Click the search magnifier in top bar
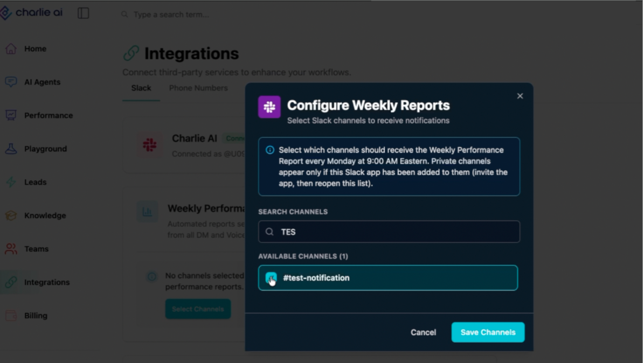Image resolution: width=644 pixels, height=363 pixels. coord(124,15)
